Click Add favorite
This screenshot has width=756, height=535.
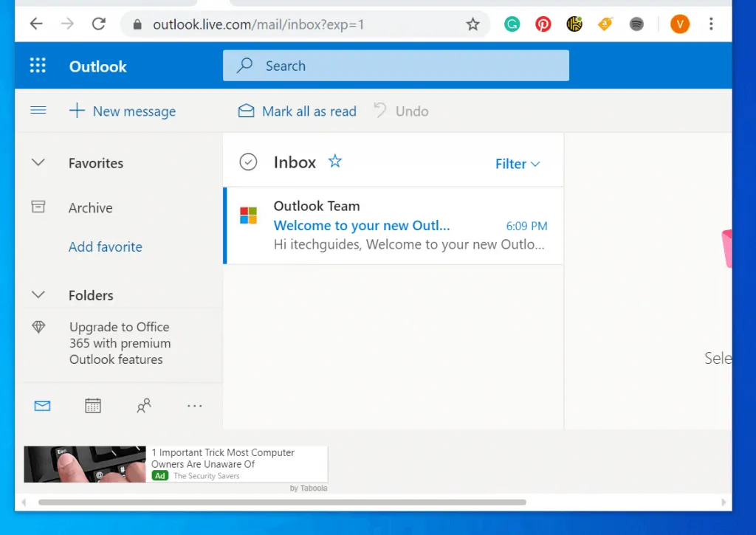[105, 246]
